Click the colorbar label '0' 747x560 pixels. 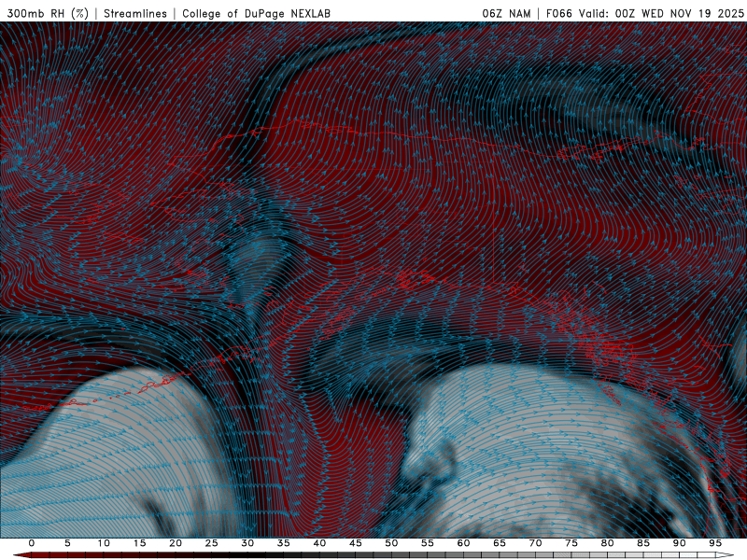[32, 543]
